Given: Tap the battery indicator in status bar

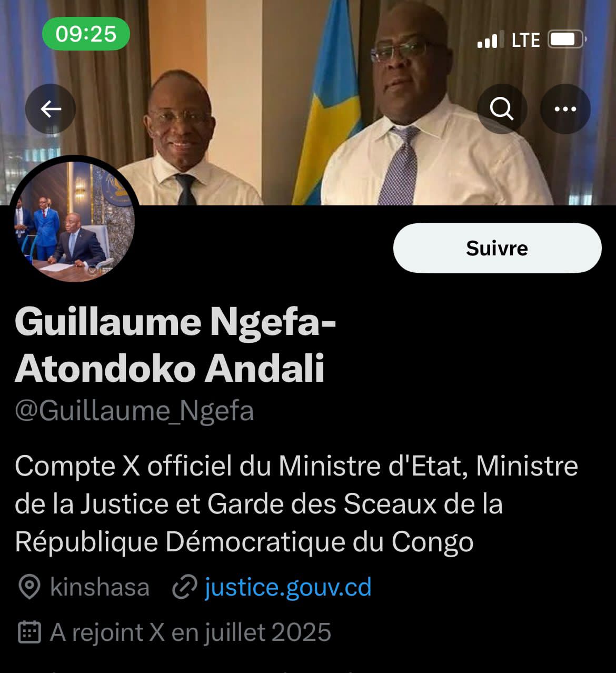Looking at the screenshot, I should [x=567, y=39].
